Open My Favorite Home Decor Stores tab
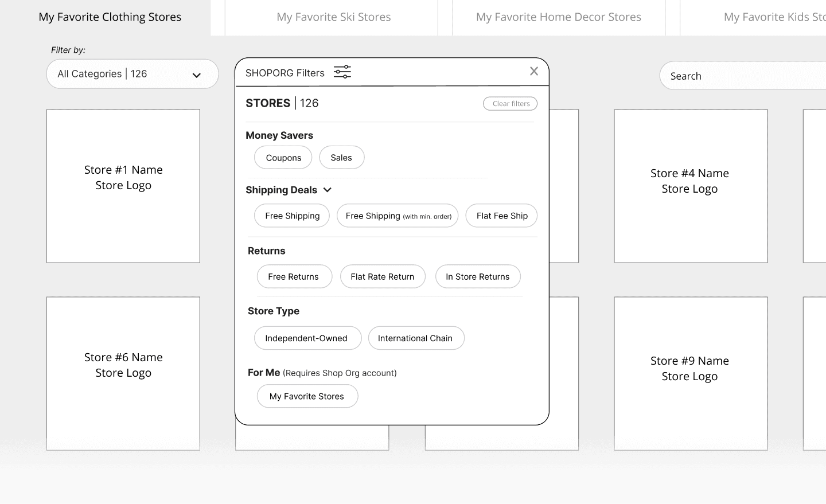Viewport: 826px width, 504px height. [559, 17]
